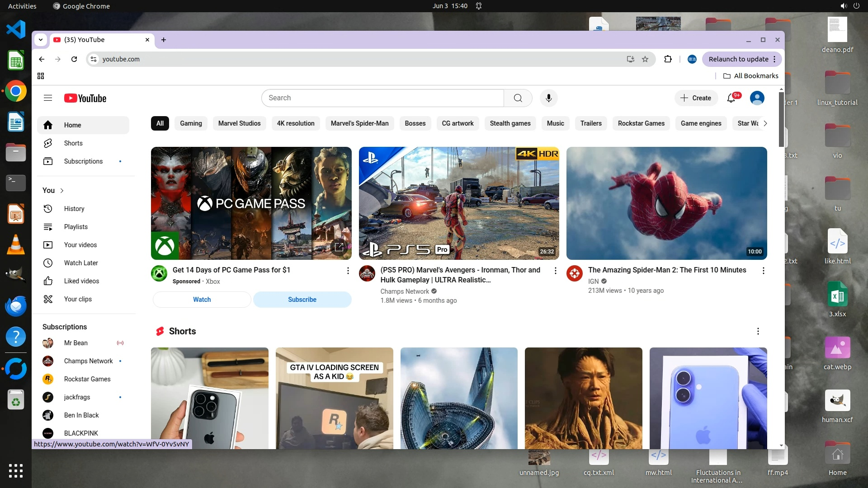Image resolution: width=868 pixels, height=488 pixels.
Task: Open options menu for Spider-Man video
Action: click(x=763, y=271)
